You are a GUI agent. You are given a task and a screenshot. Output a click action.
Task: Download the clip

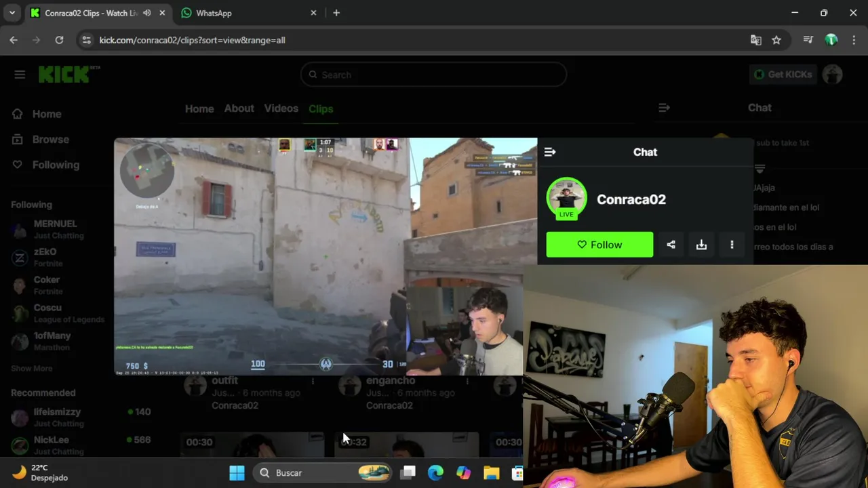(x=701, y=245)
